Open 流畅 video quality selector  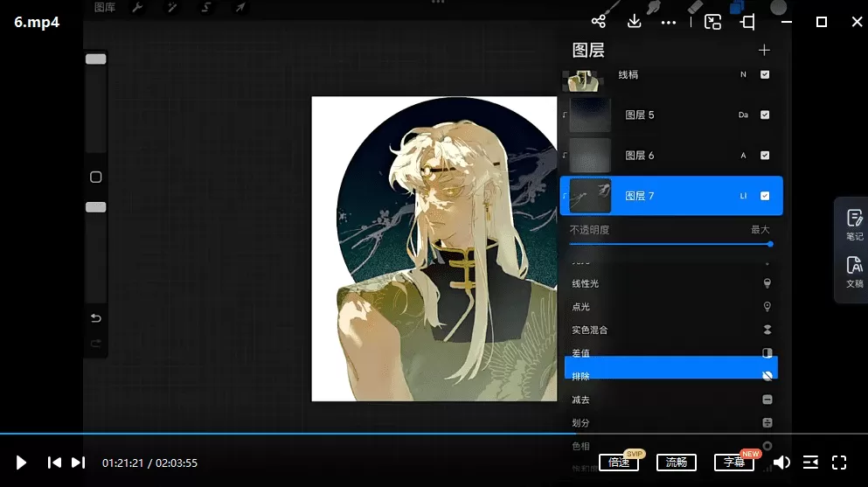(x=676, y=463)
